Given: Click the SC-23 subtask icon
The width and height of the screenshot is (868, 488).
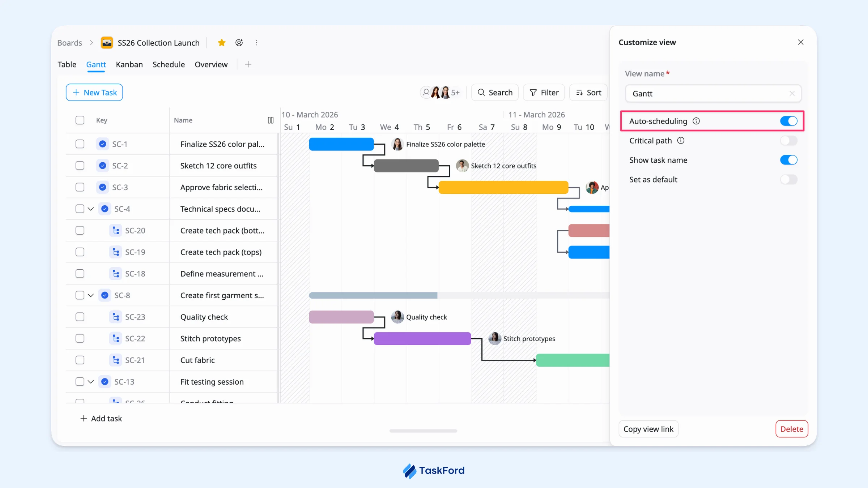Looking at the screenshot, I should point(115,317).
